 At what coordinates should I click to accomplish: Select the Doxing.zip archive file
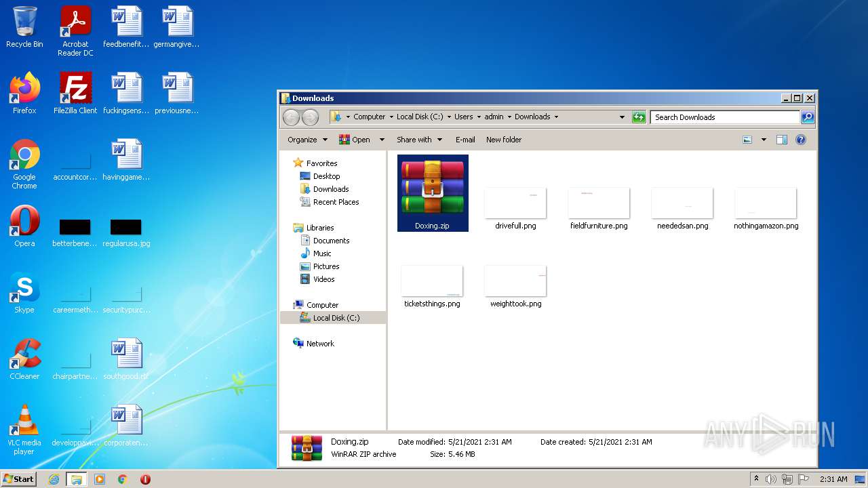click(x=433, y=193)
